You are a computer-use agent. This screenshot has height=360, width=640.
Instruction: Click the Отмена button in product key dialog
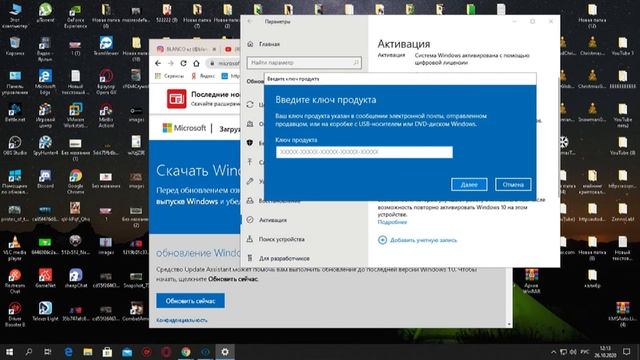(x=513, y=184)
